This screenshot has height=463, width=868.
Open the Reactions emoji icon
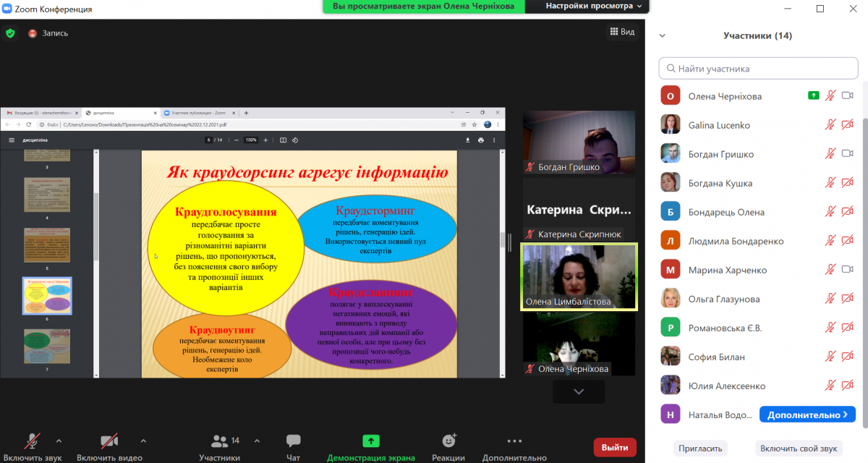click(448, 441)
